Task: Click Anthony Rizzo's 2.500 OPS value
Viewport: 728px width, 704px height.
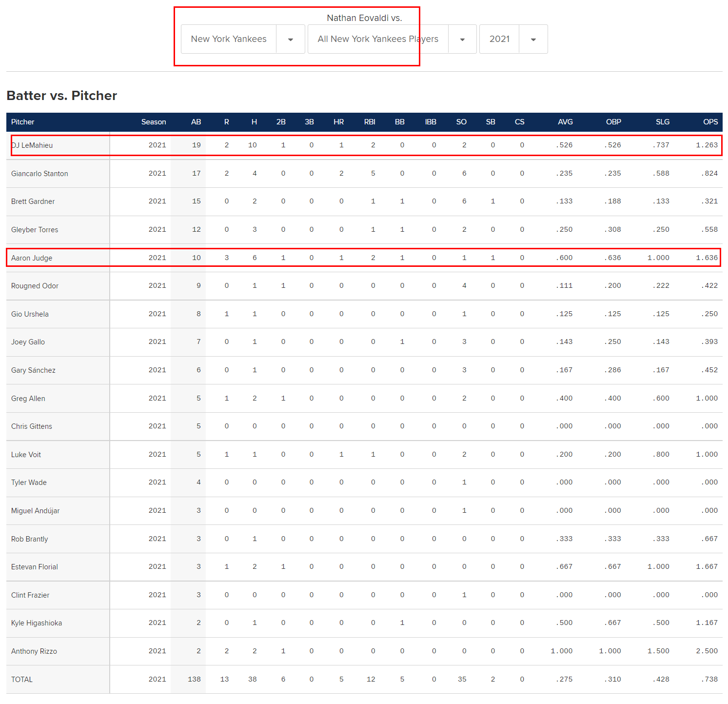Action: pos(707,651)
